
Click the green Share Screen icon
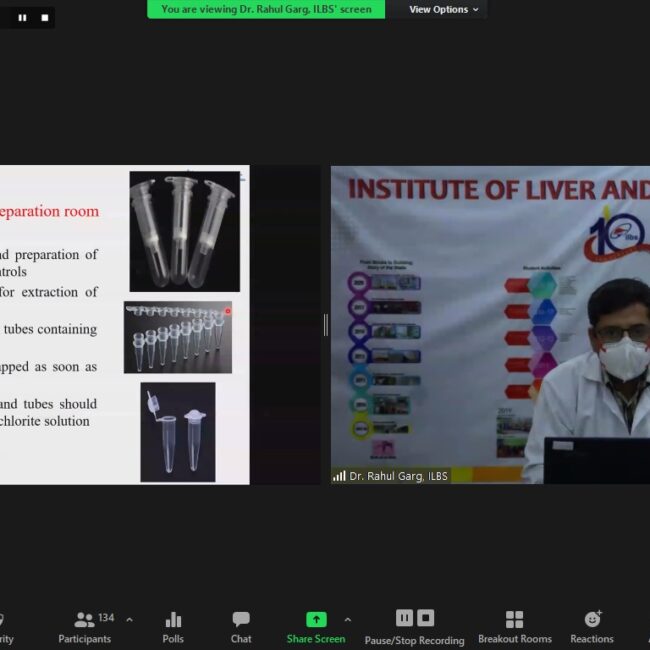pyautogui.click(x=316, y=619)
